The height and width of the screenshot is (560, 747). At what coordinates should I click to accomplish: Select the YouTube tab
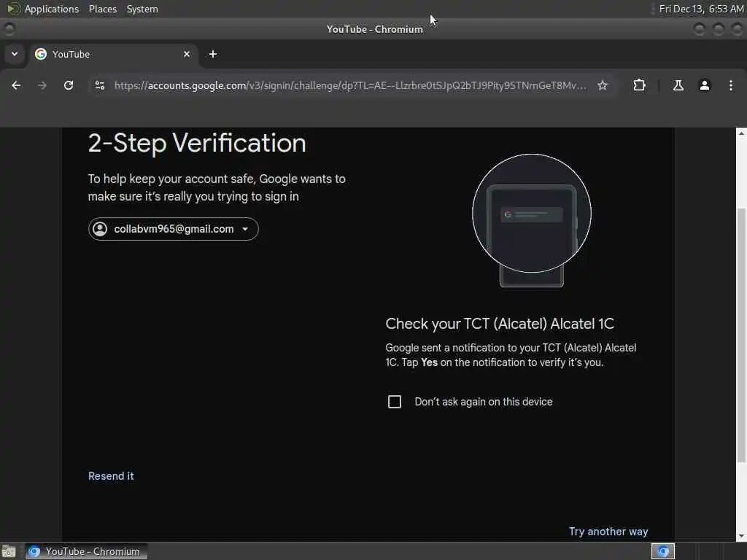tap(113, 54)
